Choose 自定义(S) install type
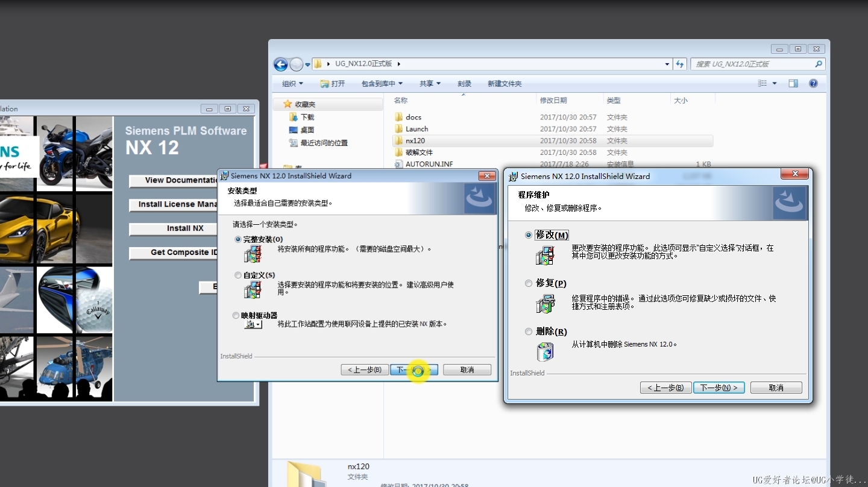868x487 pixels. pyautogui.click(x=237, y=275)
